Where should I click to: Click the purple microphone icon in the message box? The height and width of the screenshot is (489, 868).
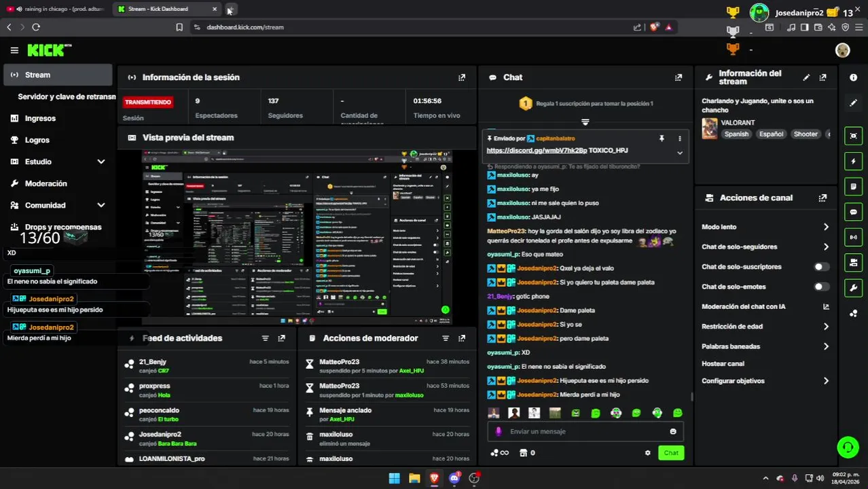tap(499, 431)
